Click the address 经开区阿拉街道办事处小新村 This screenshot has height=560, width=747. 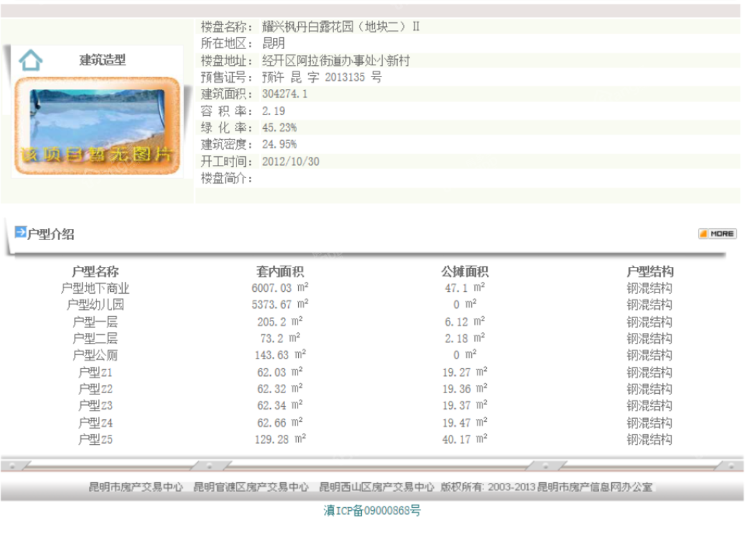pos(336,61)
